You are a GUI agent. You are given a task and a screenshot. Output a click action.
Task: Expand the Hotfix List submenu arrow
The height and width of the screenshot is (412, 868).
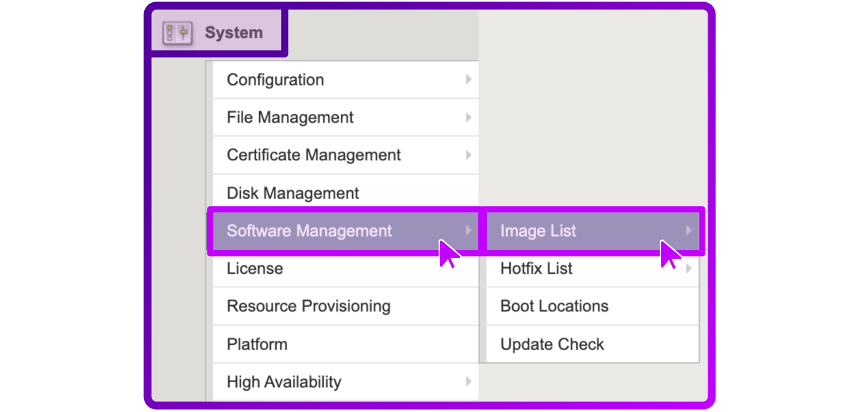pyautogui.click(x=689, y=269)
